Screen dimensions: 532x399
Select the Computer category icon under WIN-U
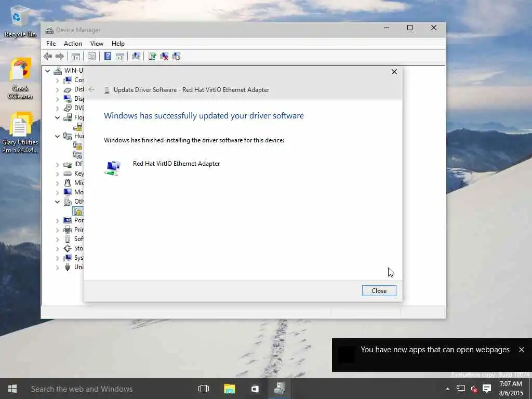[x=68, y=80]
